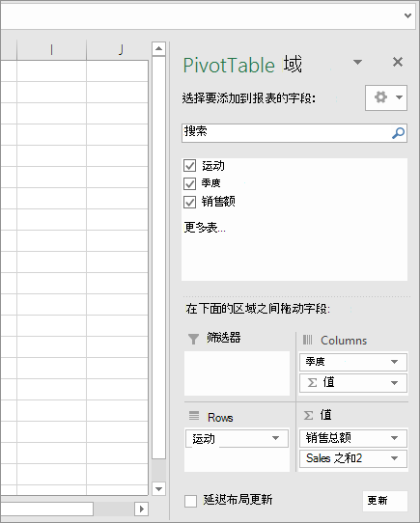The image size is (420, 523).
Task: Click the Columns area icon
Action: click(307, 340)
